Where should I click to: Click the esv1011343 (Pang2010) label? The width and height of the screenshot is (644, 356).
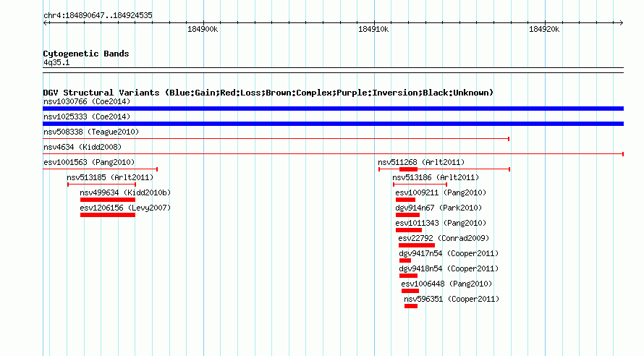(441, 223)
